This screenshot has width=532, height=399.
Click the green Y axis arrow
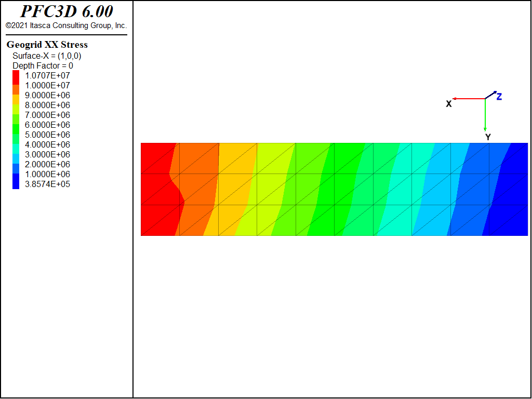(x=485, y=115)
